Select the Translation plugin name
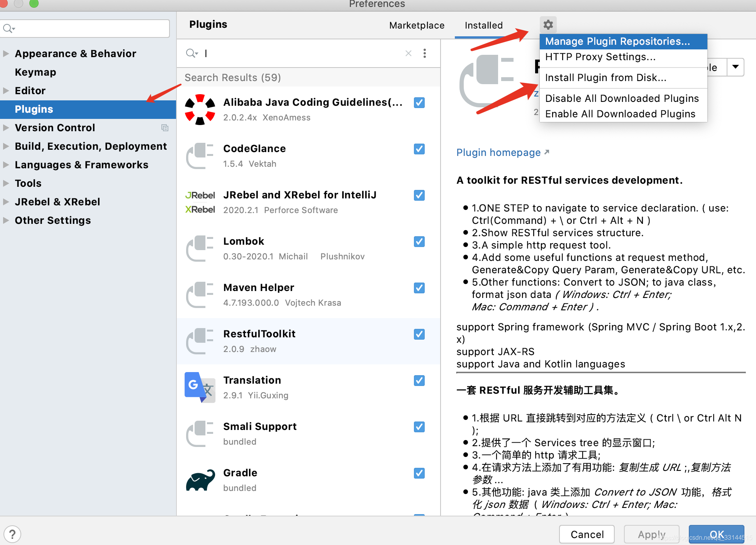The height and width of the screenshot is (545, 756). pos(252,380)
